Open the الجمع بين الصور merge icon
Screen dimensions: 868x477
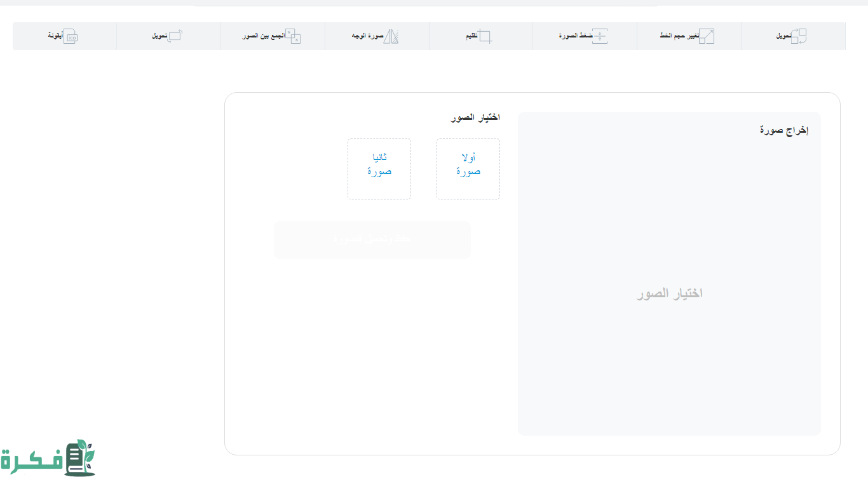292,36
